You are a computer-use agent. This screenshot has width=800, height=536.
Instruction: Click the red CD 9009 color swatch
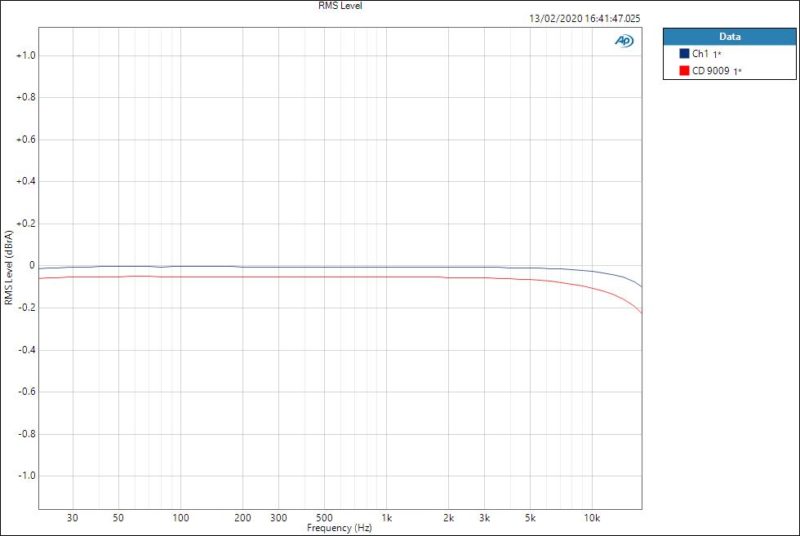pyautogui.click(x=684, y=70)
